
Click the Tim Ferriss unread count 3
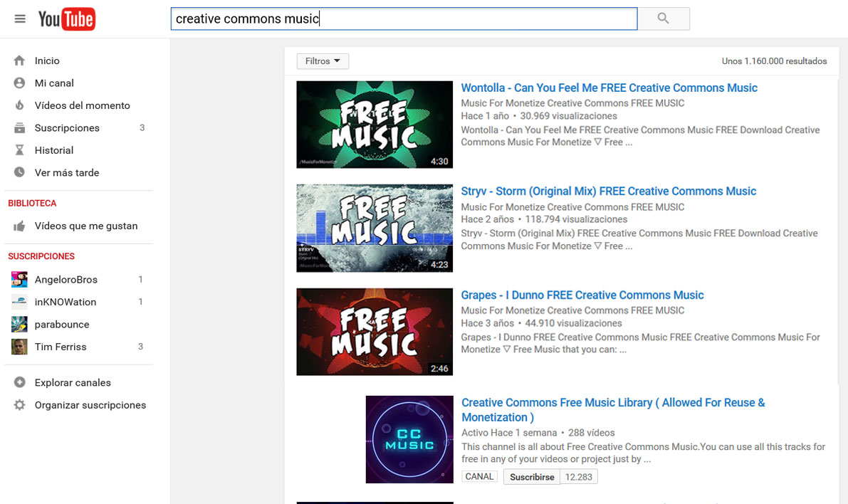[x=140, y=347]
